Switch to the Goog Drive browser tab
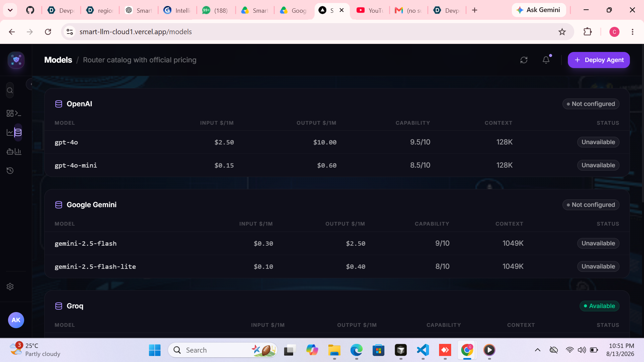 click(x=293, y=10)
